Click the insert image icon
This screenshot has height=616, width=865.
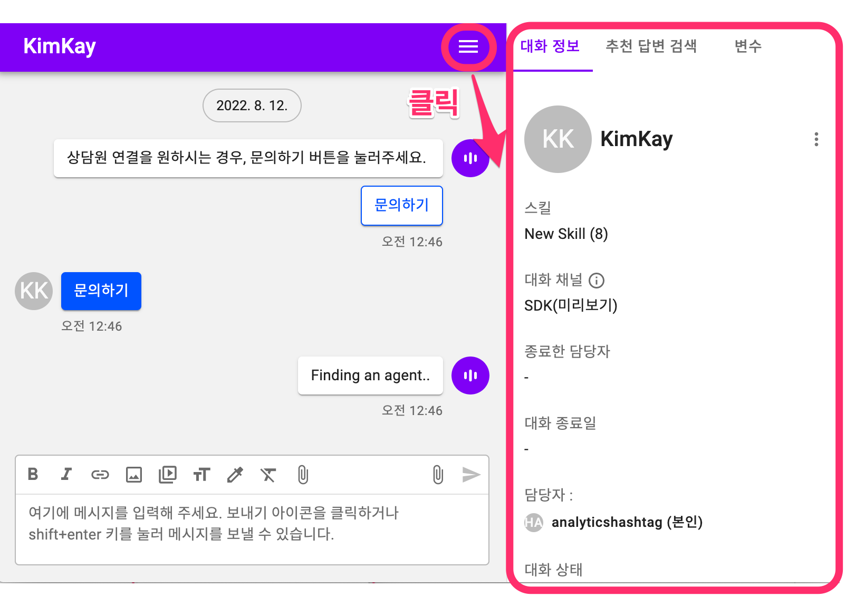pyautogui.click(x=134, y=475)
